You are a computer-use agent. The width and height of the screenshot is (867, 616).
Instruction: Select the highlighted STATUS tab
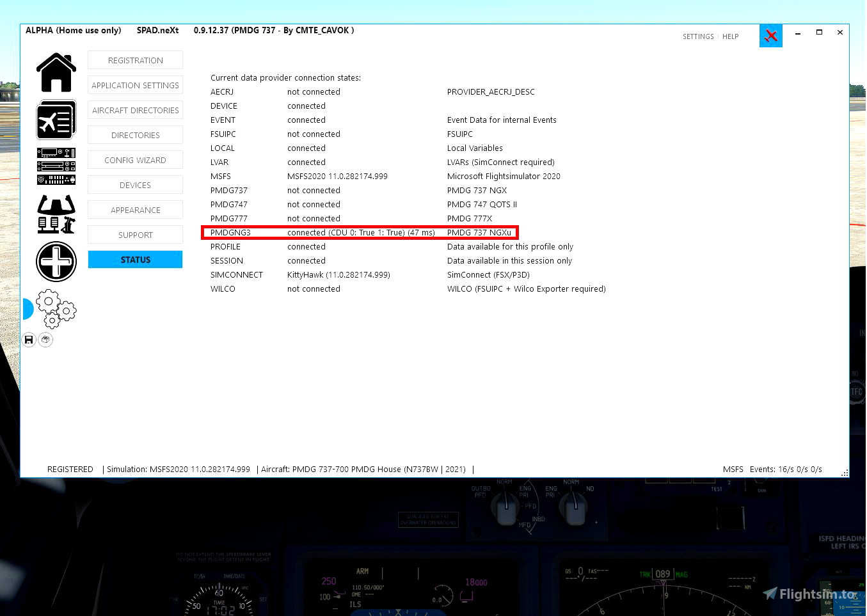click(x=135, y=260)
